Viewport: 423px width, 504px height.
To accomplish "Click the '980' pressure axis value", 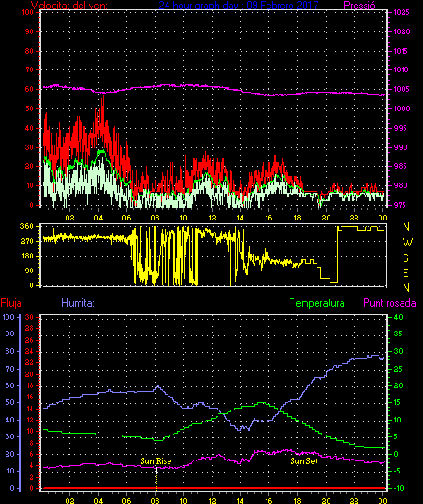I will 401,185.
